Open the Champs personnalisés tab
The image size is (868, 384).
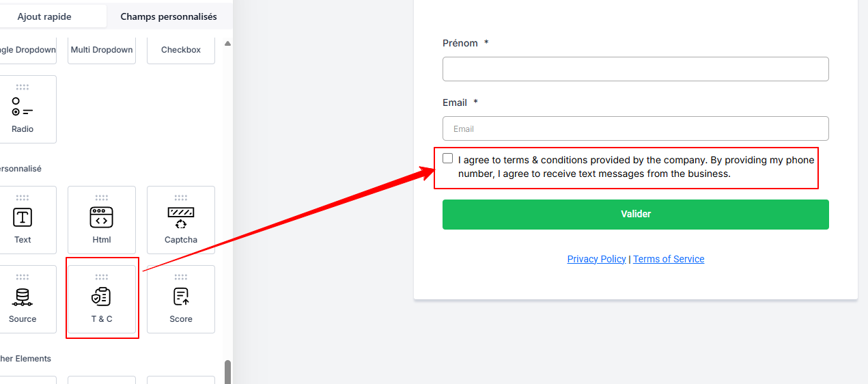(169, 16)
